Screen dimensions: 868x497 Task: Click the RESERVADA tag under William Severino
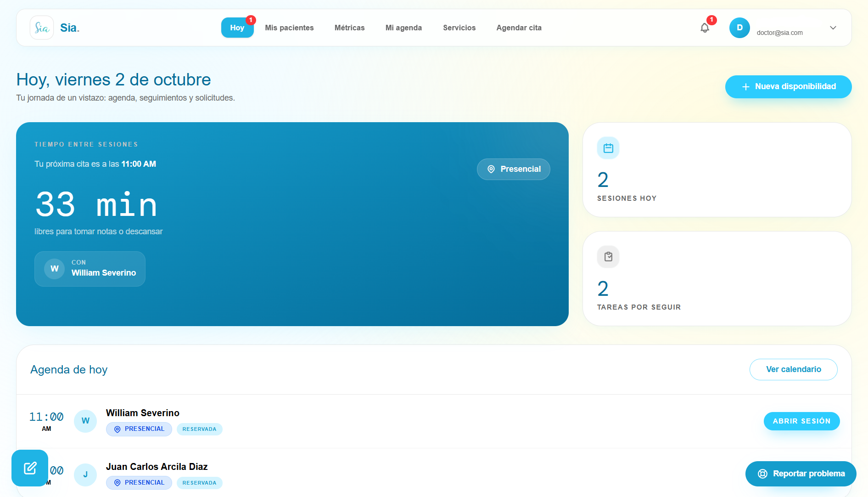[x=199, y=429]
